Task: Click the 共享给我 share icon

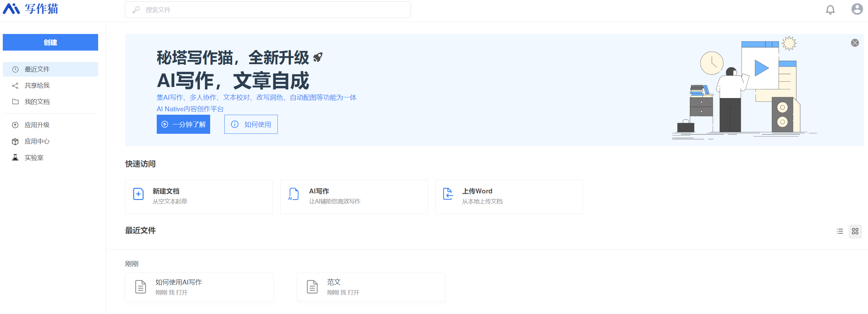Action: (15, 85)
